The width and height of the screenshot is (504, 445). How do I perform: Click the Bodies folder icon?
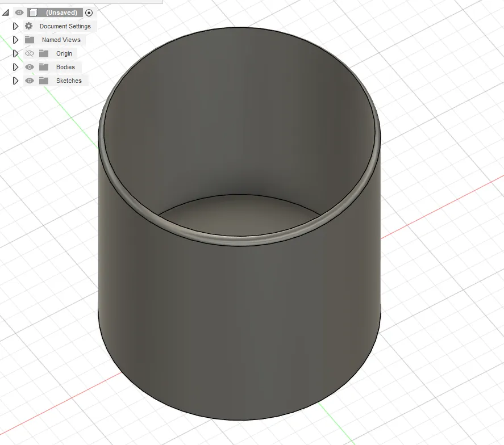[x=44, y=67]
